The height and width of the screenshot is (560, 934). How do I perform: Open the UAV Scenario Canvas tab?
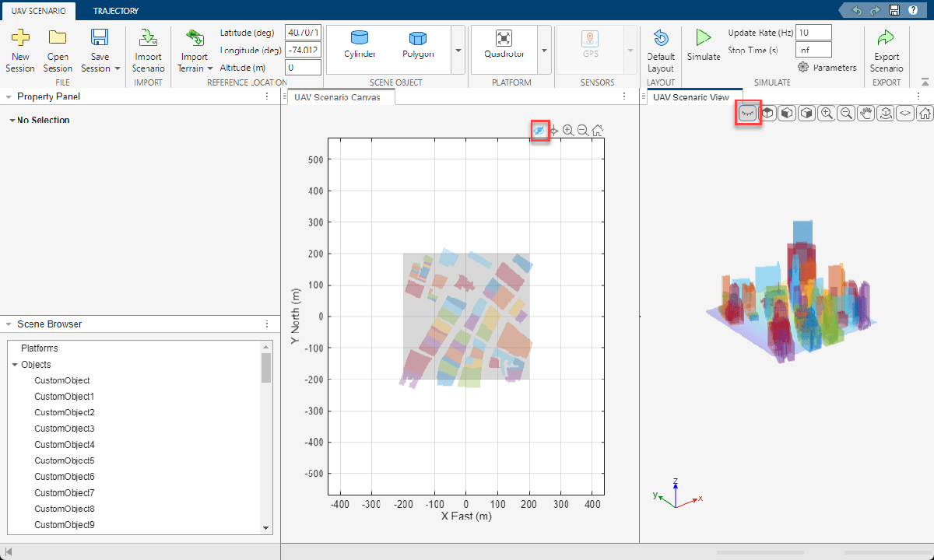click(340, 97)
